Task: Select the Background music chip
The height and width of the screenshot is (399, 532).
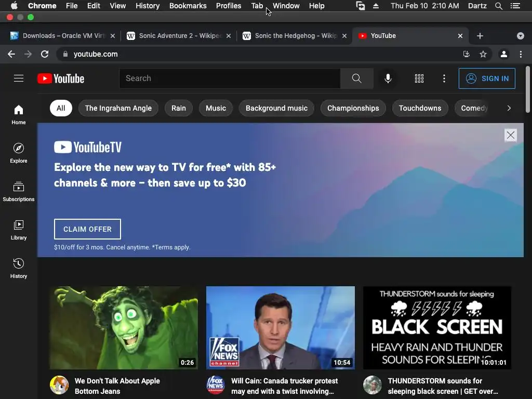Action: 276,108
